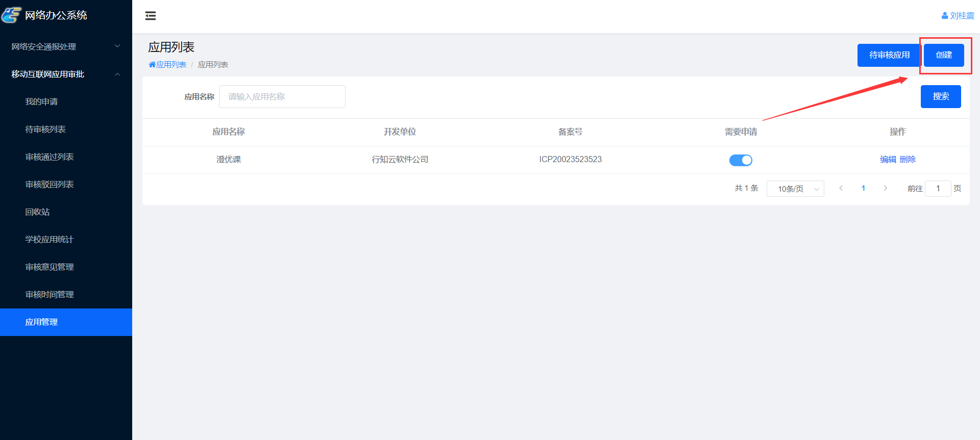Click the 共 1 条 total count text
The image size is (980, 440).
click(x=746, y=188)
